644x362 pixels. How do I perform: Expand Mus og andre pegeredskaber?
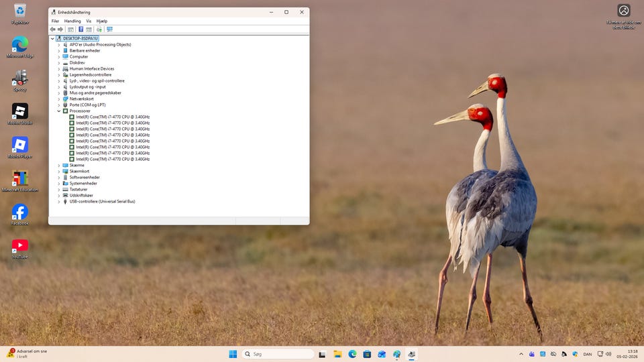(x=59, y=93)
